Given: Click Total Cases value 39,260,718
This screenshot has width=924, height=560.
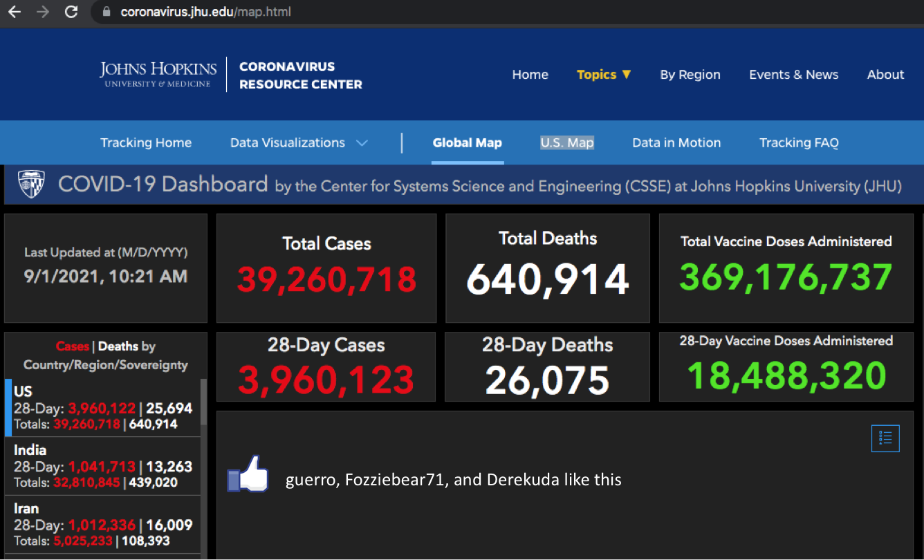Looking at the screenshot, I should click(327, 279).
